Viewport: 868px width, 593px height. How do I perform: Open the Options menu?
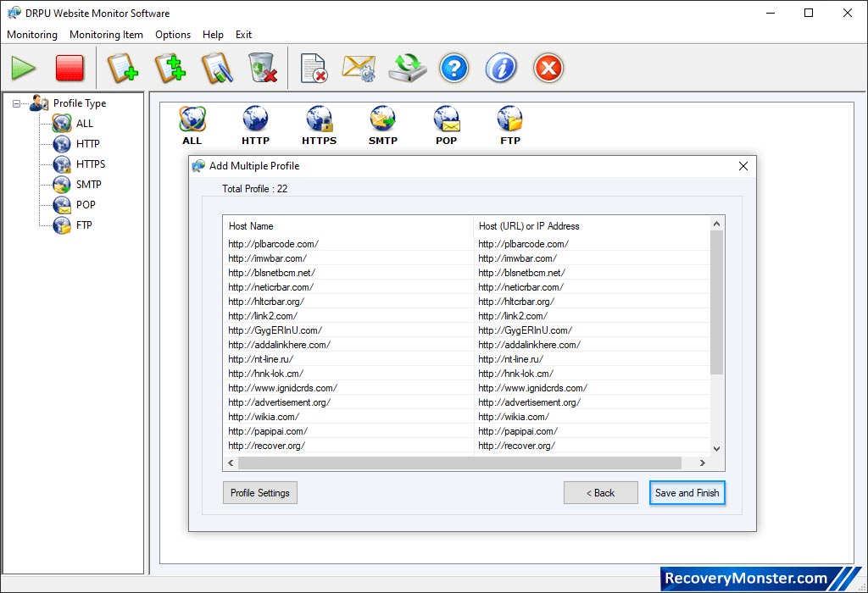[x=173, y=35]
